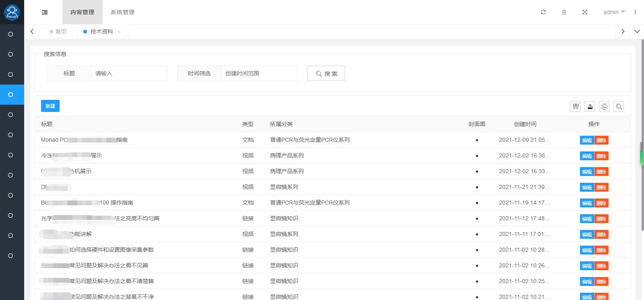Click the blue 新建 button

coord(50,106)
